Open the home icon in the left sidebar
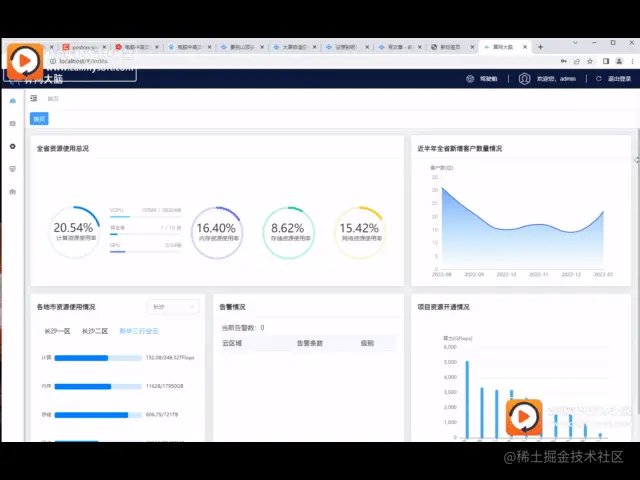The width and height of the screenshot is (640, 480). pyautogui.click(x=13, y=100)
